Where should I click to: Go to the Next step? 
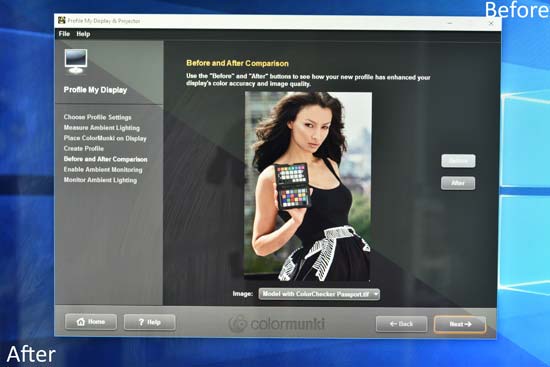pos(460,324)
